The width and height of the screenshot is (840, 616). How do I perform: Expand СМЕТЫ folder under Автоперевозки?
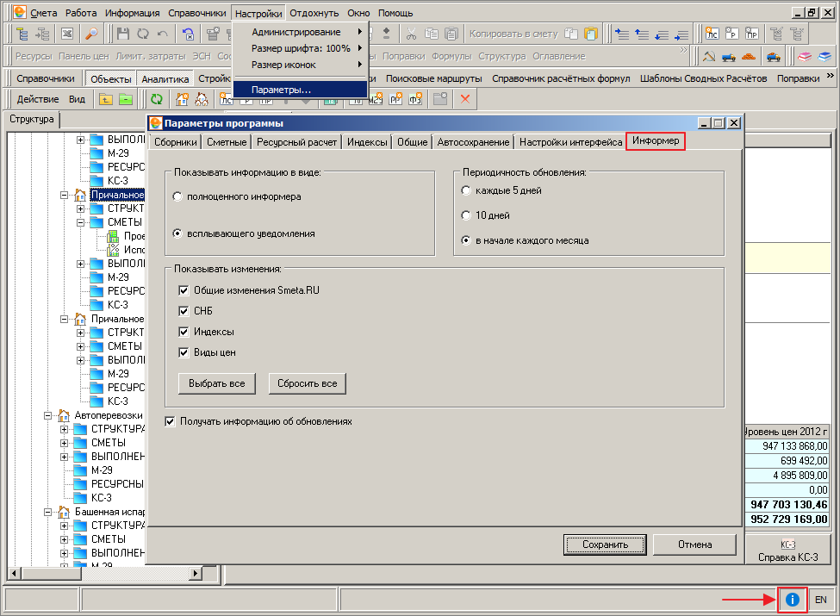point(65,443)
